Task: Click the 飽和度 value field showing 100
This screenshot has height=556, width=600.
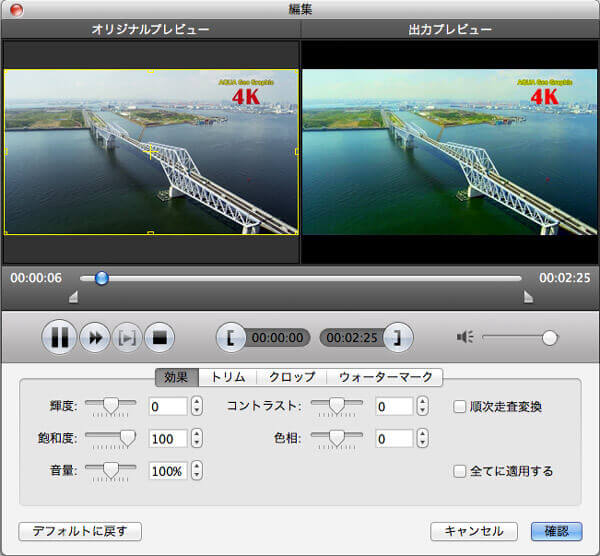Action: coord(168,439)
